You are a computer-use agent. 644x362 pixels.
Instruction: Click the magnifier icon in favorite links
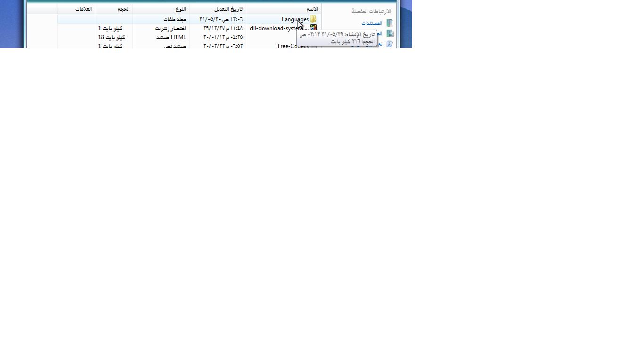[x=389, y=44]
